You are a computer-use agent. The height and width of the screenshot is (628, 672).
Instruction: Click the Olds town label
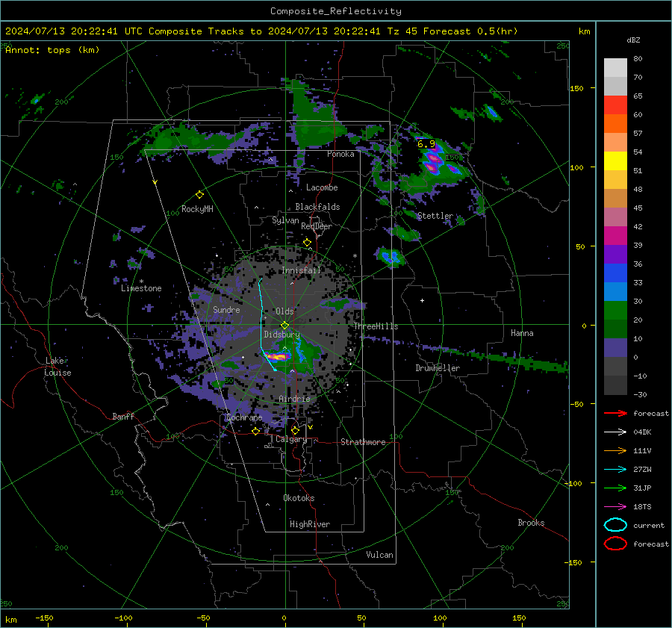coord(284,311)
